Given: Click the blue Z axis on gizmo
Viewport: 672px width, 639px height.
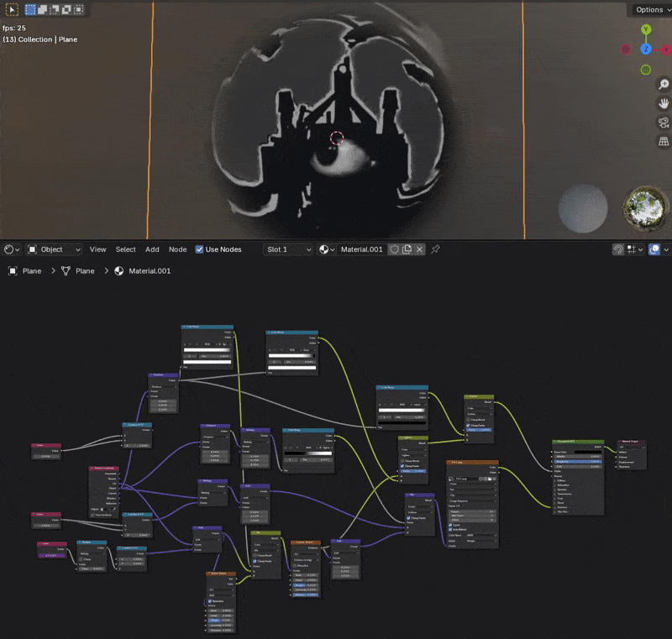Looking at the screenshot, I should (x=646, y=50).
